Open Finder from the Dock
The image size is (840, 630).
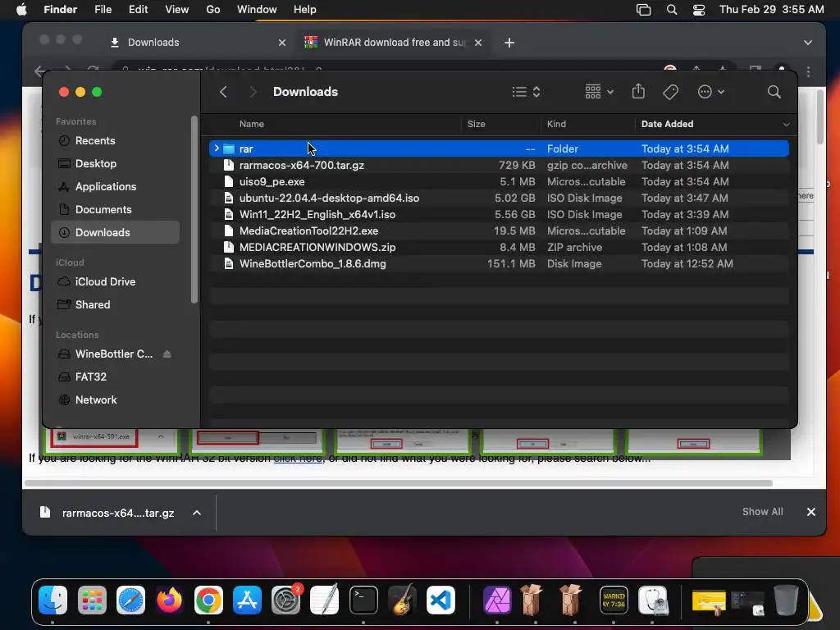tap(52, 600)
